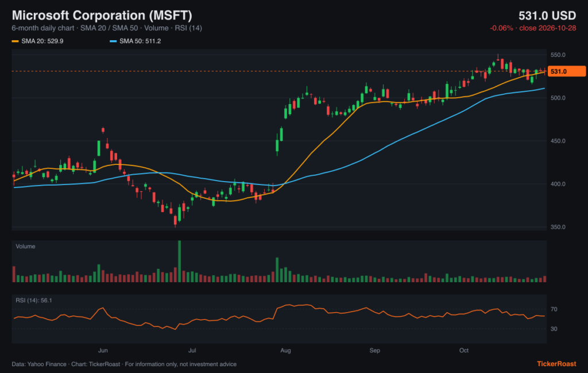Click the blue SMA 50 legend swatch
This screenshot has height=373, width=588.
tap(113, 41)
